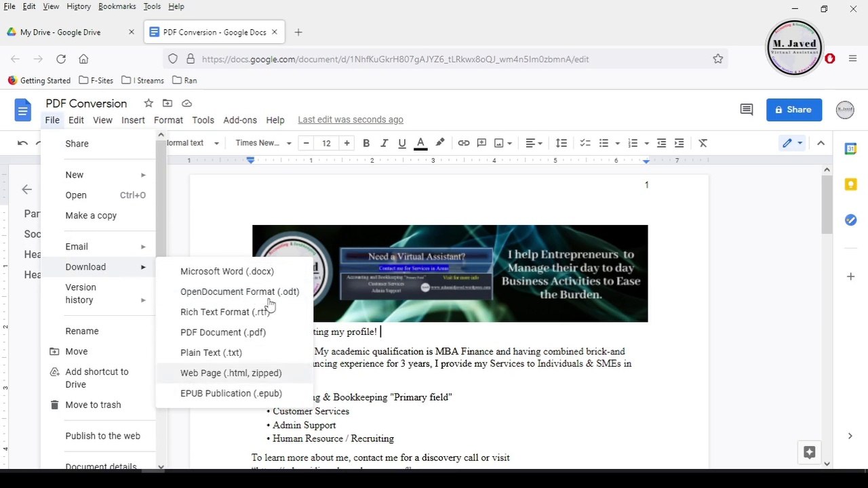Image resolution: width=868 pixels, height=488 pixels.
Task: Click the increase indent icon
Action: [679, 143]
